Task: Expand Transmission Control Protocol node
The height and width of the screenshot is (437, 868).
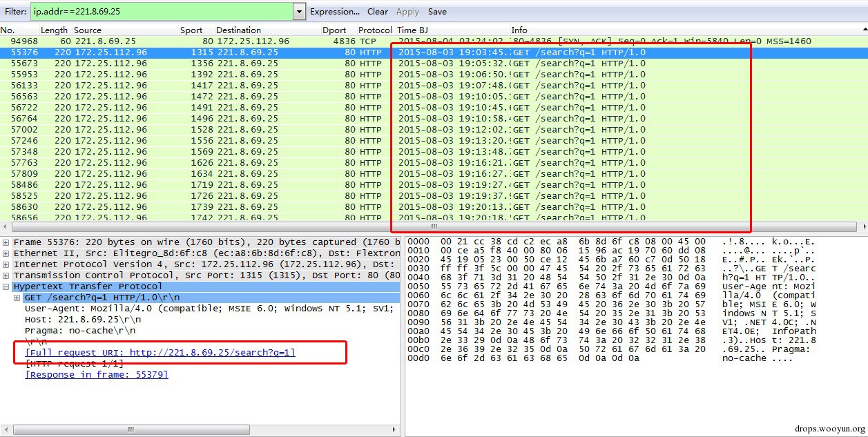Action: pos(6,275)
